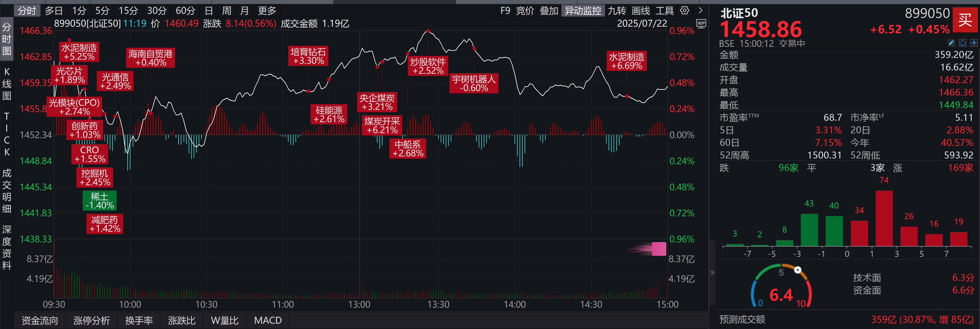Switch to the daily 日 chart

tap(208, 11)
